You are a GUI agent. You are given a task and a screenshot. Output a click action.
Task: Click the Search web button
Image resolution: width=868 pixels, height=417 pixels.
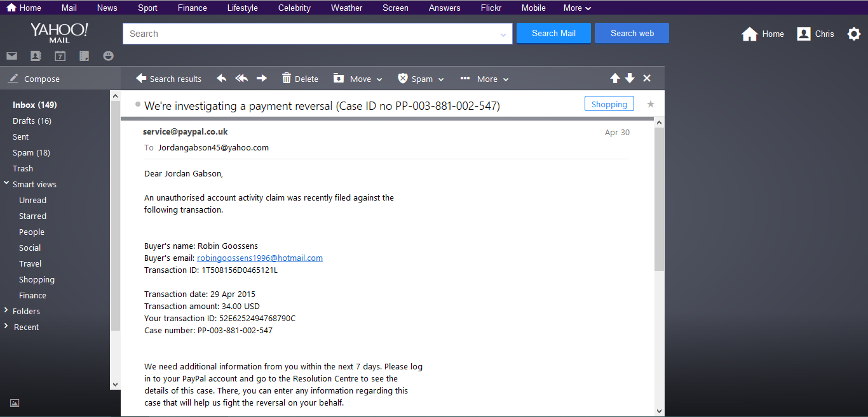[632, 33]
